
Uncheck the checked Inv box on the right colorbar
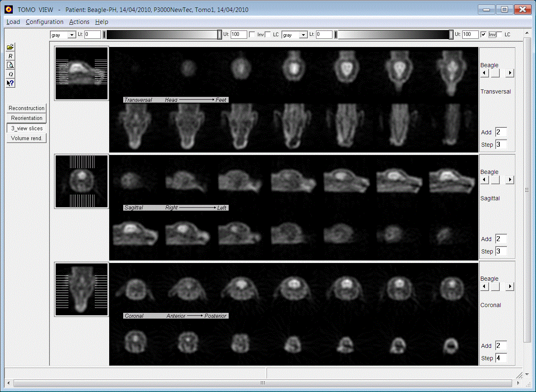pyautogui.click(x=484, y=35)
